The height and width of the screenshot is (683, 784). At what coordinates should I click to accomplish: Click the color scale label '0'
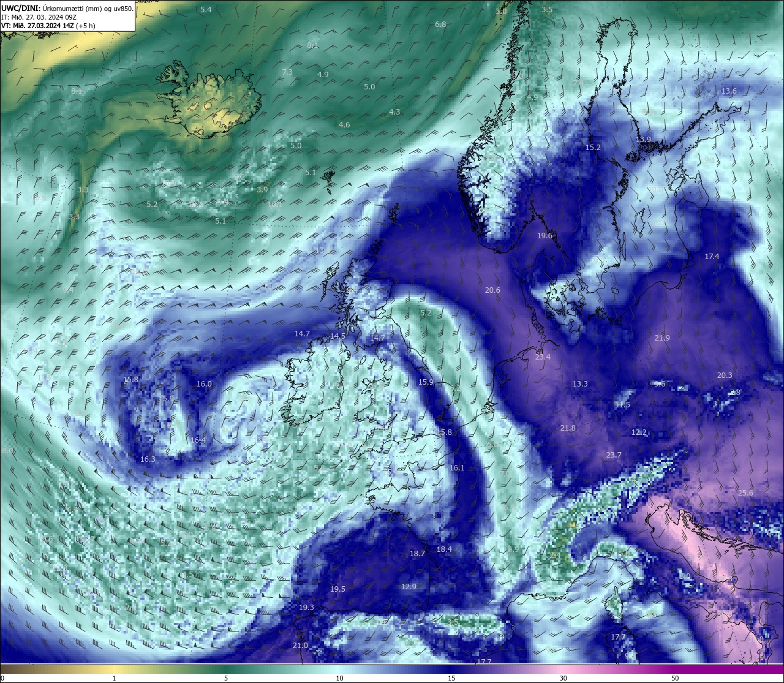(2, 678)
